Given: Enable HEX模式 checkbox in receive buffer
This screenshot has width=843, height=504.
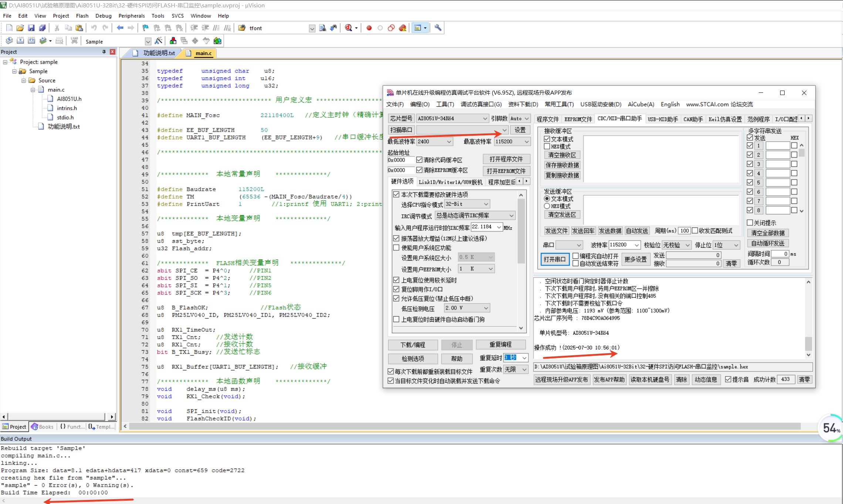Looking at the screenshot, I should [547, 146].
